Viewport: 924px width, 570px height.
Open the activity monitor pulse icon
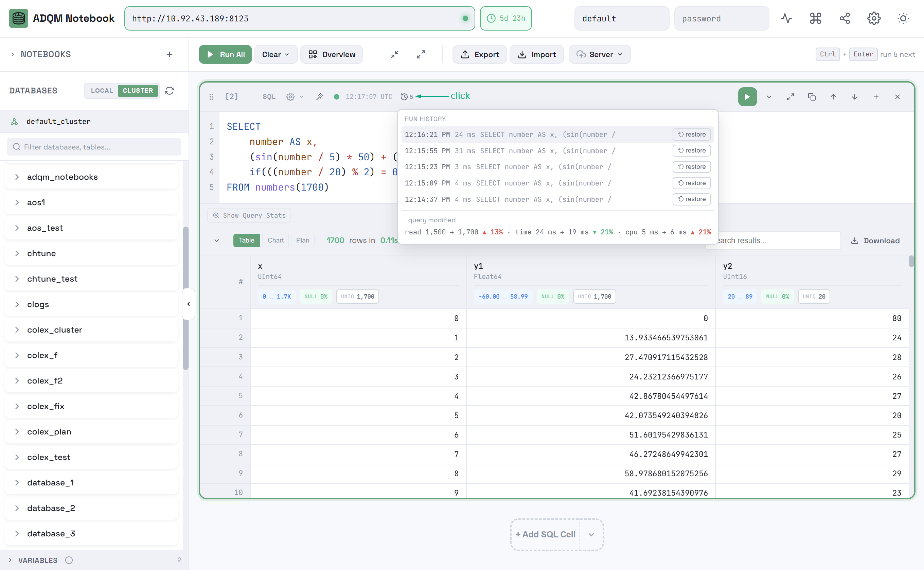pos(786,18)
